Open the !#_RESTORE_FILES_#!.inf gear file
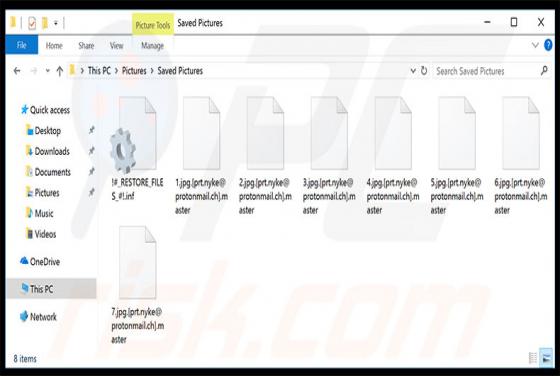The image size is (560, 376). 138,148
